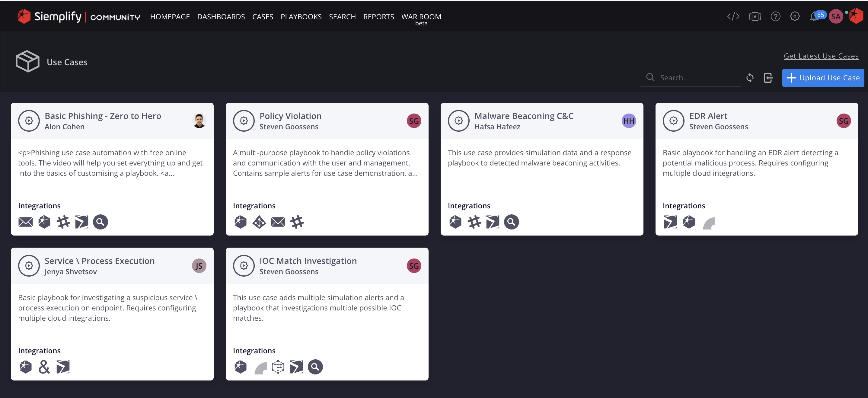This screenshot has width=868, height=398.
Task: Click ampersand integration icon on Service Process Execution card
Action: coord(44,367)
